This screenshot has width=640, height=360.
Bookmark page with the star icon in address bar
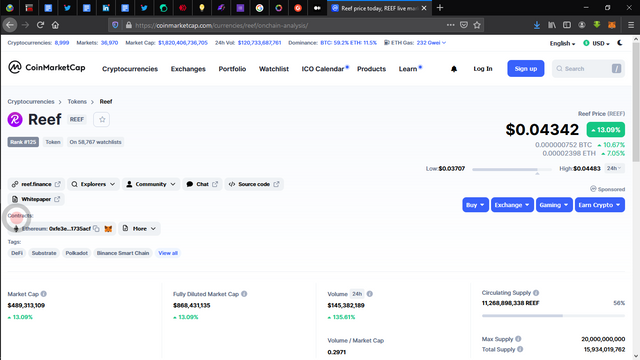tap(477, 25)
